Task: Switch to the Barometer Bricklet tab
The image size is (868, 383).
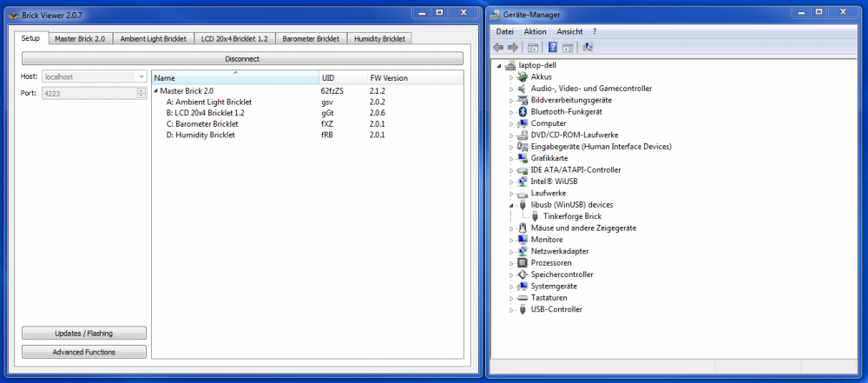Action: 310,39
